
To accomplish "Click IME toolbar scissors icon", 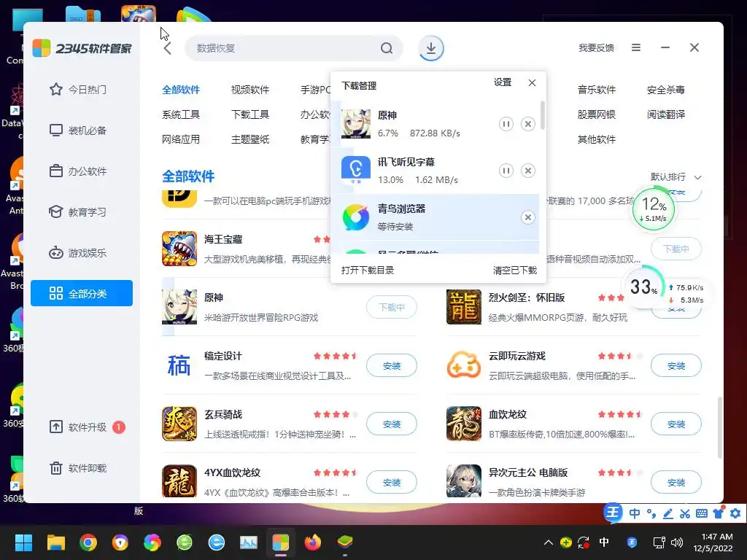I will (684, 514).
